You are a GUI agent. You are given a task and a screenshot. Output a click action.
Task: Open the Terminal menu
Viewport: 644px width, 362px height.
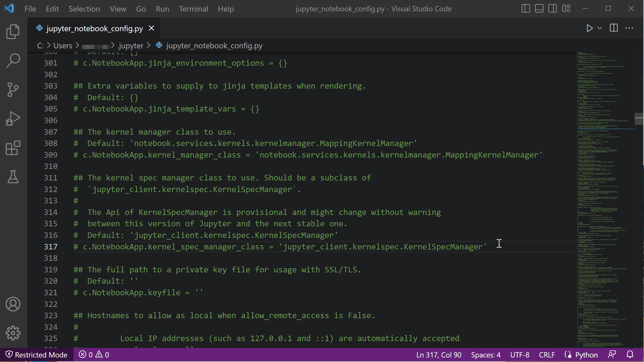193,9
